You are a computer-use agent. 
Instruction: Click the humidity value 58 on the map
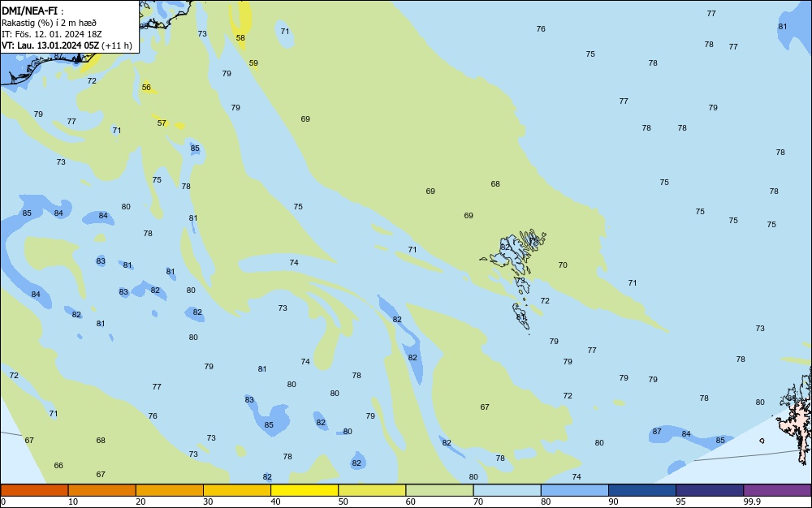click(240, 38)
